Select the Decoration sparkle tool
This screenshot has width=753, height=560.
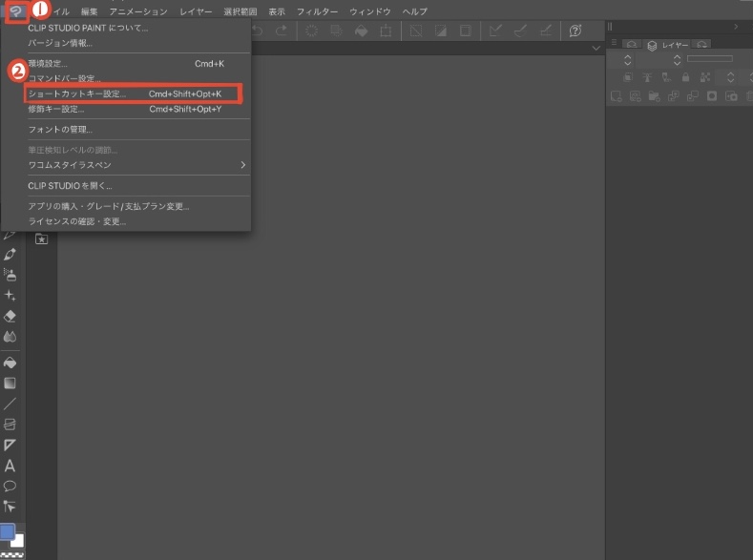[10, 296]
